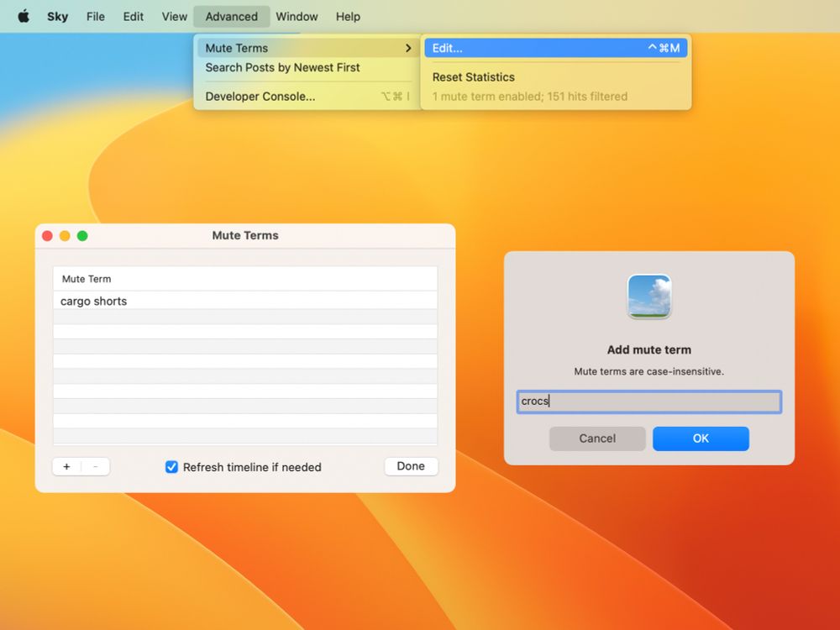
Task: Open the File menu
Action: 96,17
